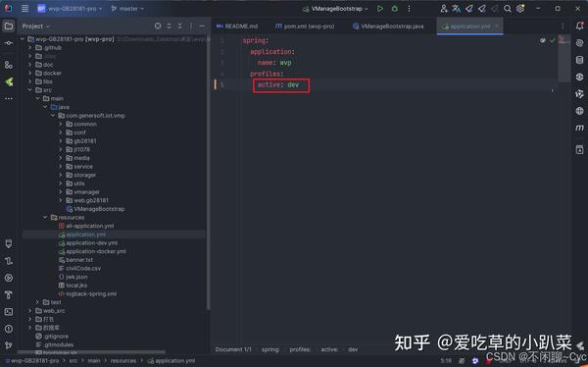Screen dimensions: 588x367
Task: Start debugging with the bug icon
Action: point(395,8)
